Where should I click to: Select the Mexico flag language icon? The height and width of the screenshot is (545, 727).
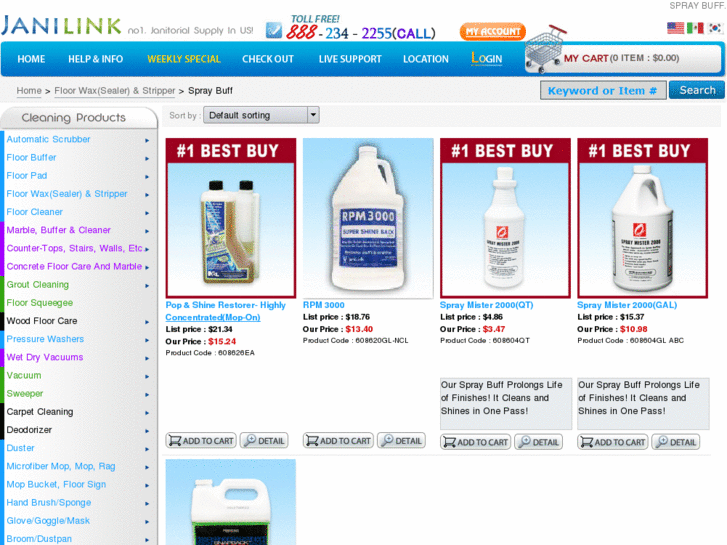(695, 28)
